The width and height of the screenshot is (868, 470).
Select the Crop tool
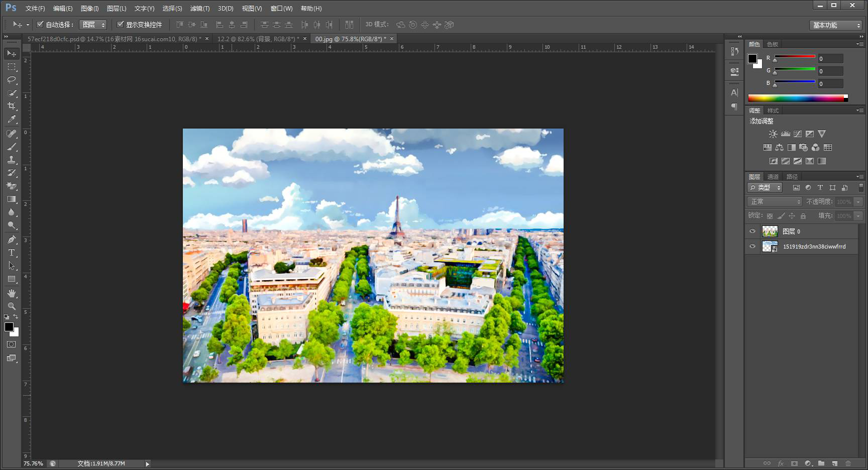coord(12,106)
